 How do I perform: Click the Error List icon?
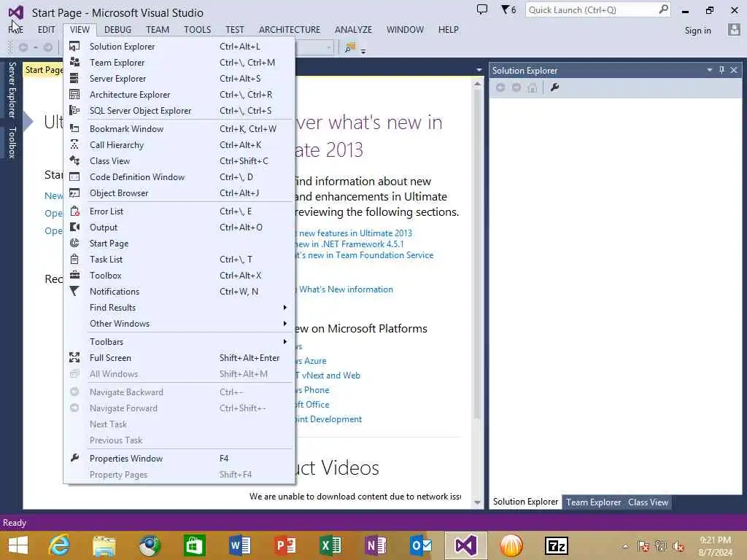[74, 211]
